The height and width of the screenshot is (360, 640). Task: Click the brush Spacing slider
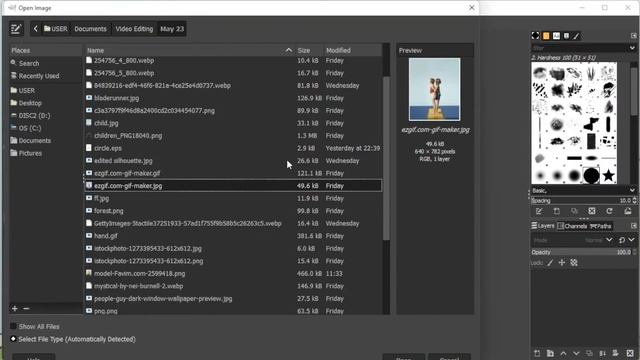tap(582, 200)
